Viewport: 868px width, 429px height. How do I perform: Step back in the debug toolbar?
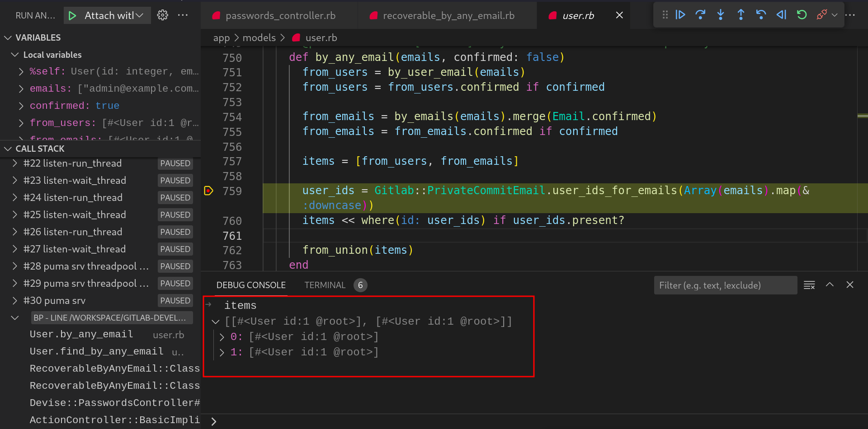pyautogui.click(x=761, y=15)
